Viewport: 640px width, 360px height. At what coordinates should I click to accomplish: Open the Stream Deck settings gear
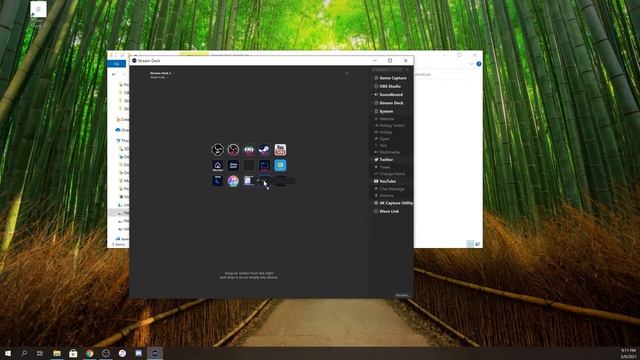347,73
